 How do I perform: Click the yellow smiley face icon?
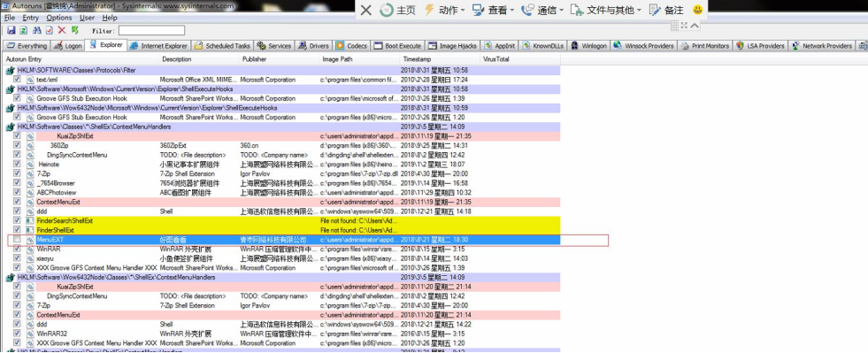(697, 10)
